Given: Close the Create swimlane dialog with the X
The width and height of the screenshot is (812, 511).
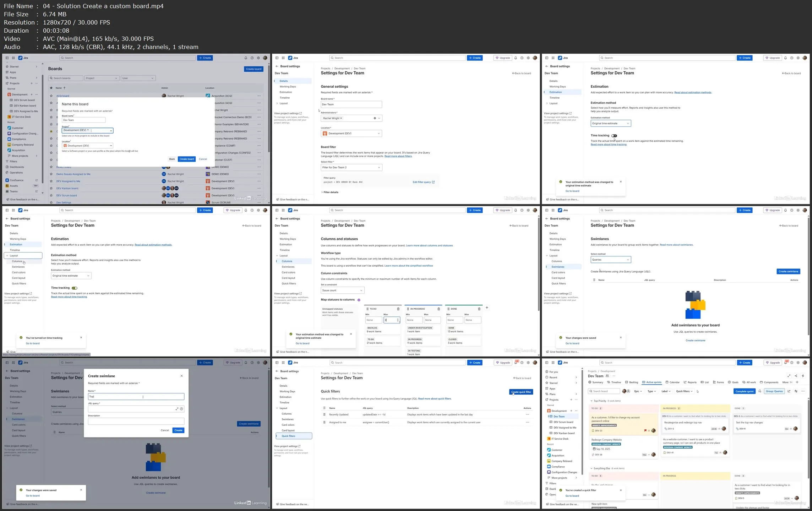Looking at the screenshot, I should click(181, 376).
